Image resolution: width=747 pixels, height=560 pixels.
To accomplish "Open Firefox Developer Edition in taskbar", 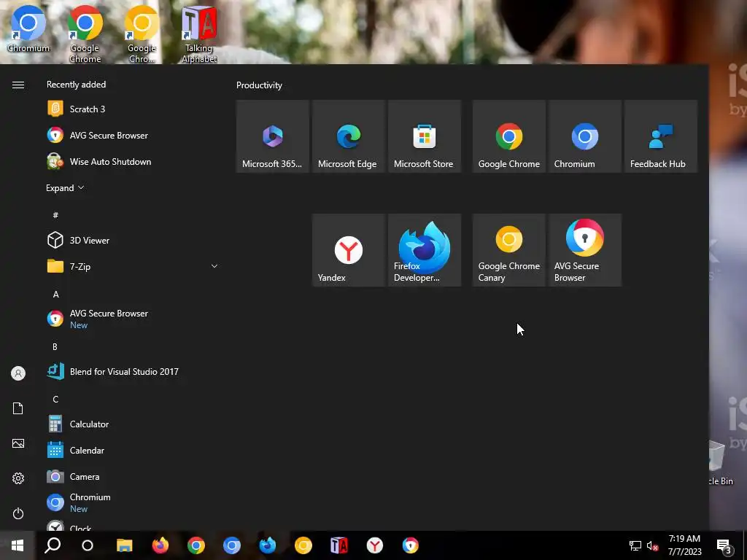I will click(268, 545).
